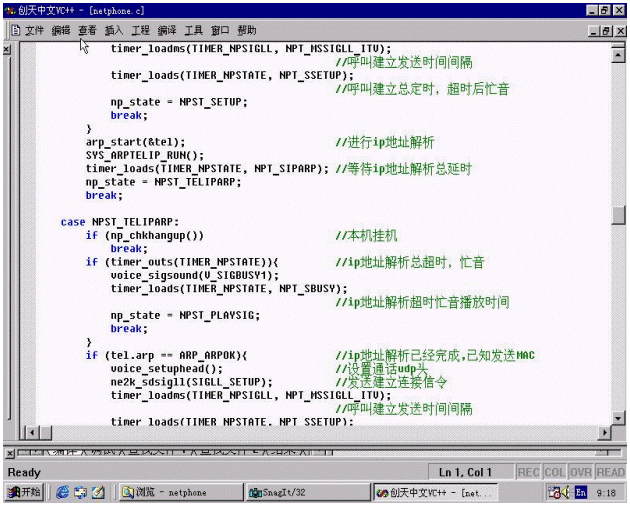Expand the 帮助 (Help) menu

coord(247,31)
